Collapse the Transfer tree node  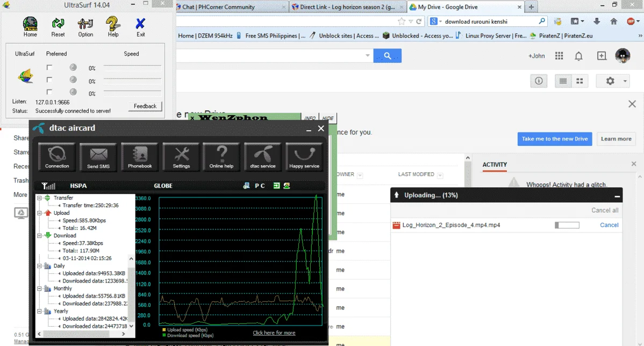(39, 198)
